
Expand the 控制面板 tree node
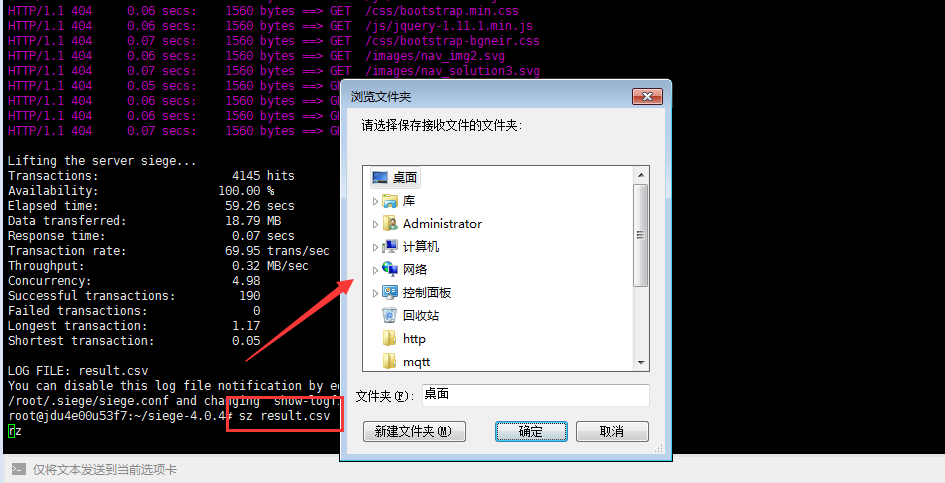[x=375, y=293]
